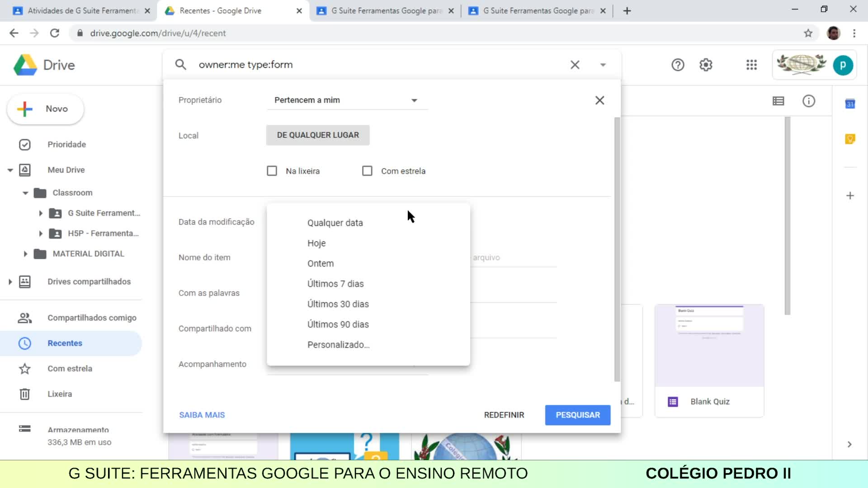This screenshot has width=868, height=488.
Task: Clear the search query text
Action: point(575,65)
